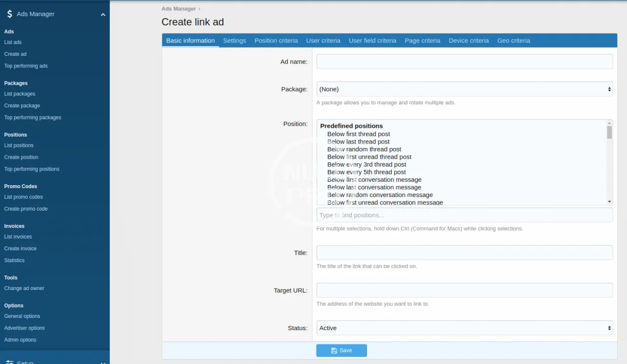Click the dollar sign Ads Manager icon
This screenshot has height=364, width=627.
9,14
